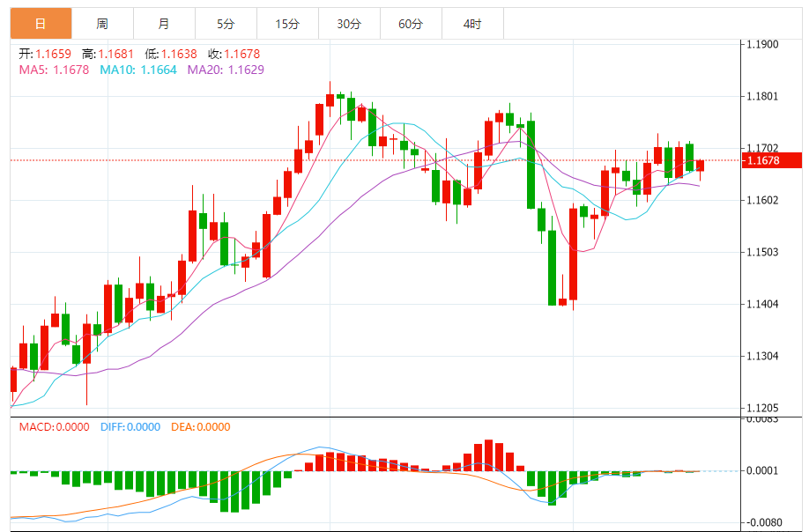
Task: Click the high price value 高:1.1681
Action: pyautogui.click(x=108, y=54)
